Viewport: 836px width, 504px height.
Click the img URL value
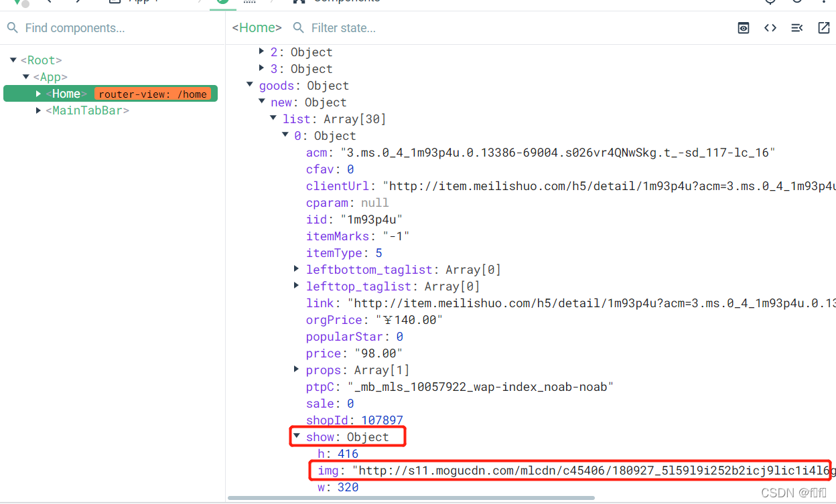(x=594, y=471)
